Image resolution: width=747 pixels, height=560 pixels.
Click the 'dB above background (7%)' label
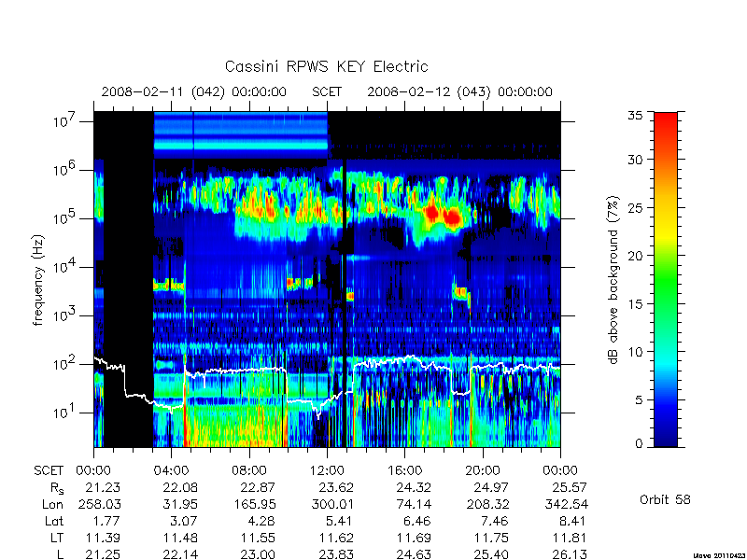613,280
